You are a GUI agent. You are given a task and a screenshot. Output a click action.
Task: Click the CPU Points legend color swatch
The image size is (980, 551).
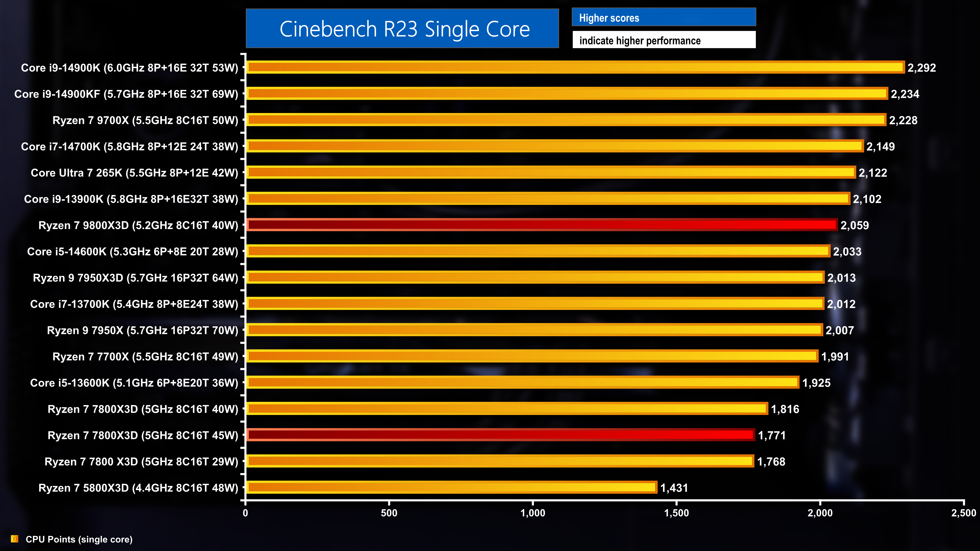click(x=15, y=539)
